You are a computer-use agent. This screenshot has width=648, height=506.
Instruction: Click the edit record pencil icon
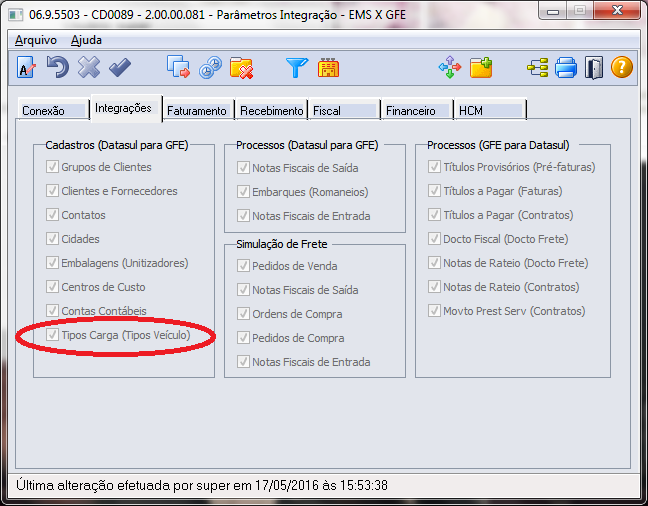(x=26, y=67)
